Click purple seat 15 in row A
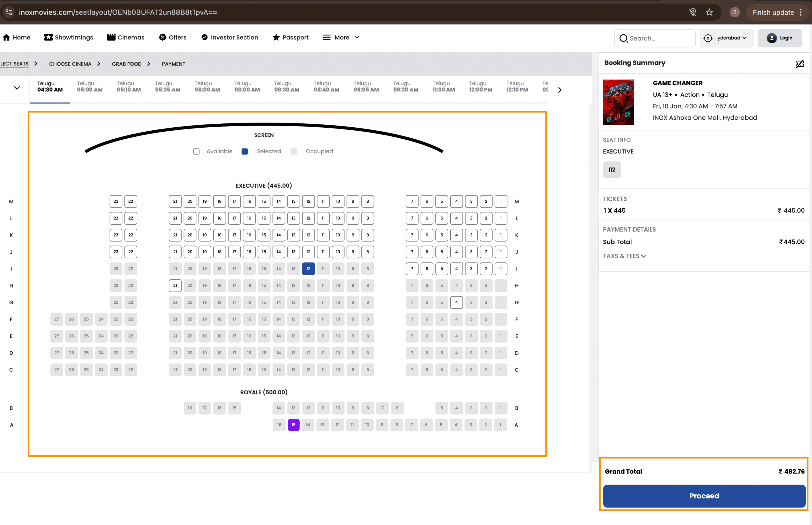 (294, 425)
